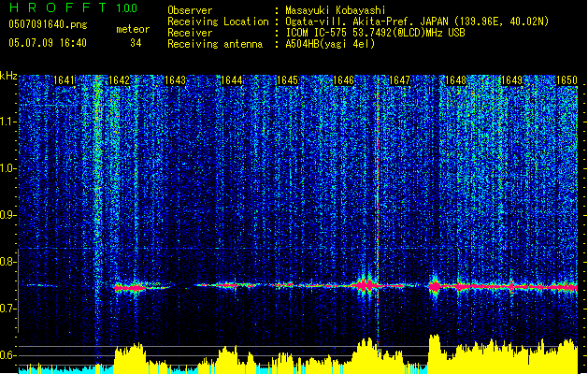Click the 1647 time marker

pyautogui.click(x=399, y=80)
